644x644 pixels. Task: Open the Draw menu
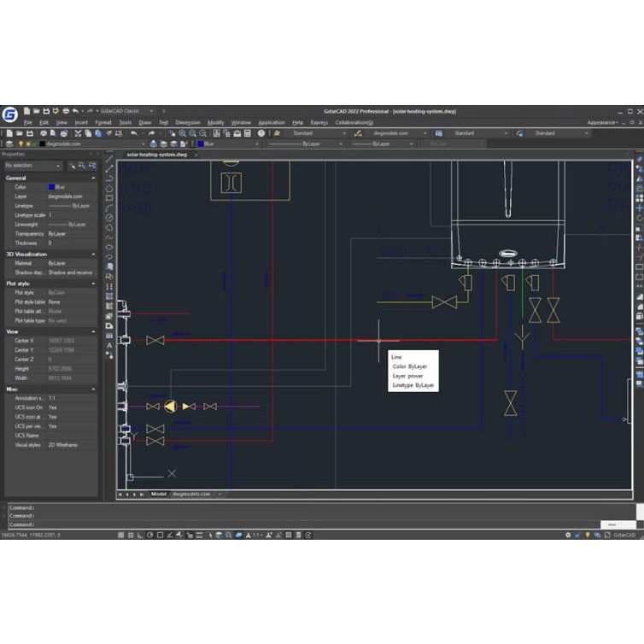(x=145, y=122)
